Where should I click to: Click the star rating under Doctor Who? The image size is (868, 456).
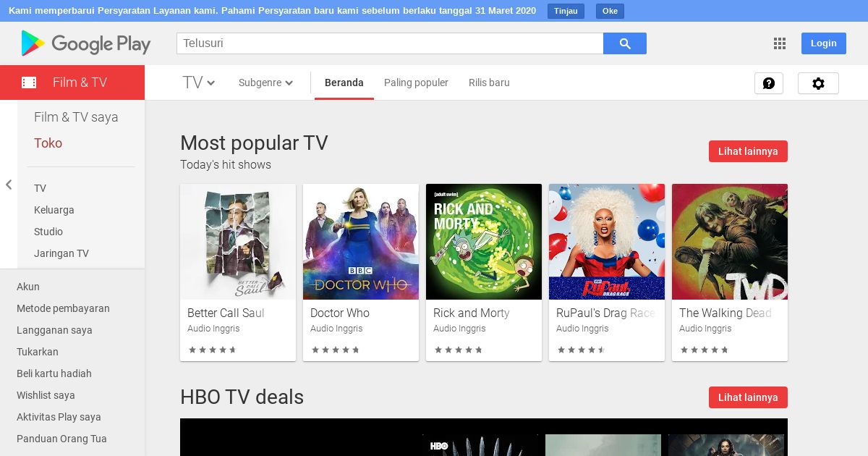coord(335,350)
